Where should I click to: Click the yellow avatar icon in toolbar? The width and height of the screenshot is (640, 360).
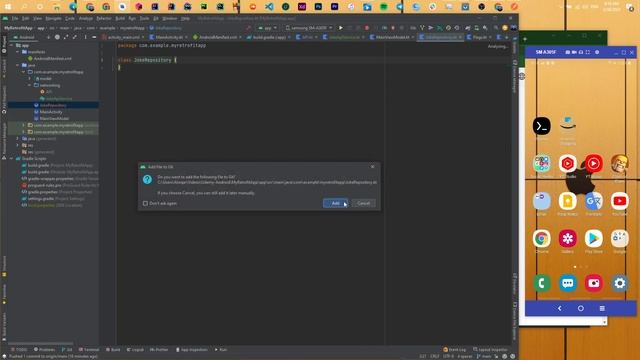tap(504, 28)
